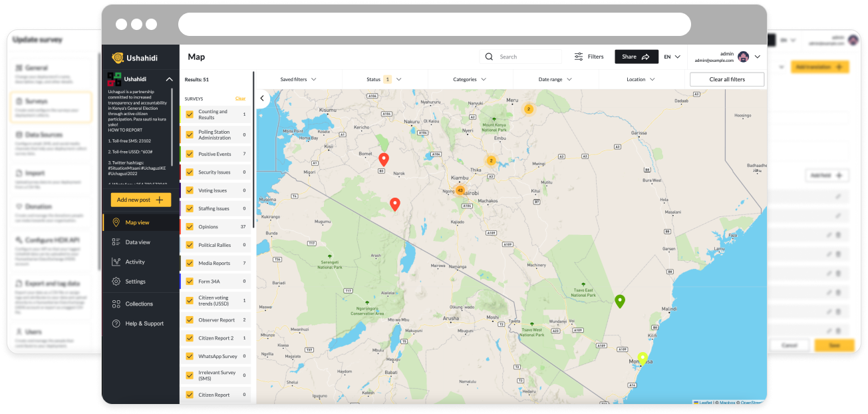Toggle the Media Reports checkbox
Screen dimensions: 868x414
[190, 263]
